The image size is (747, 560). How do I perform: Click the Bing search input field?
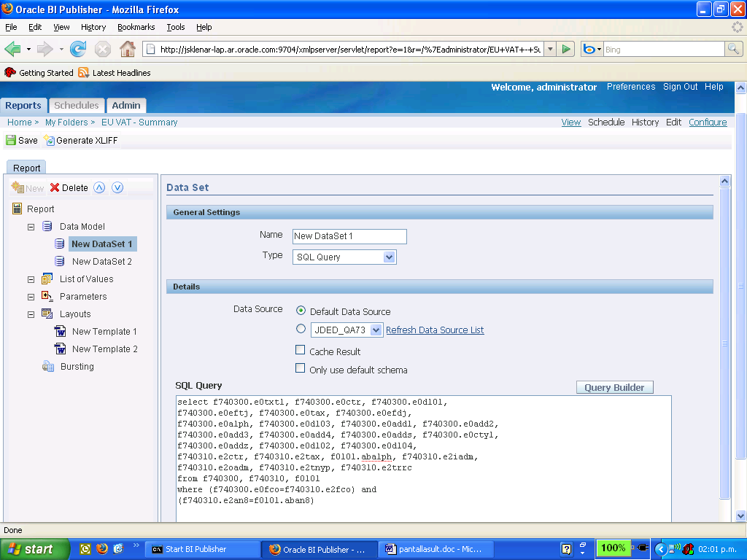pos(664,49)
